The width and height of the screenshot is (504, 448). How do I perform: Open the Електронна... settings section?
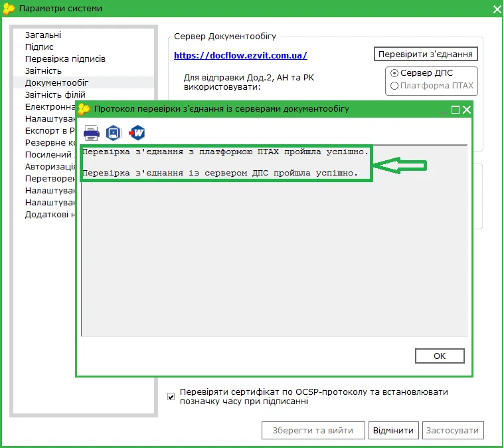coord(50,106)
